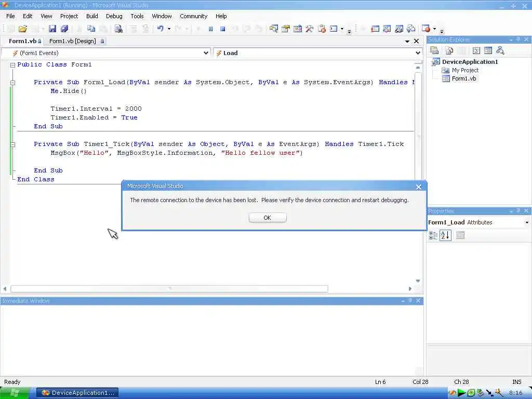Save file using single floppy disk icon

[x=52, y=29]
